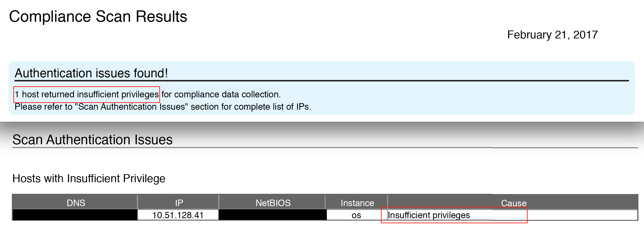Select the 'Authentication issues found!' heading
Screen dimensions: 644x231
[91, 73]
